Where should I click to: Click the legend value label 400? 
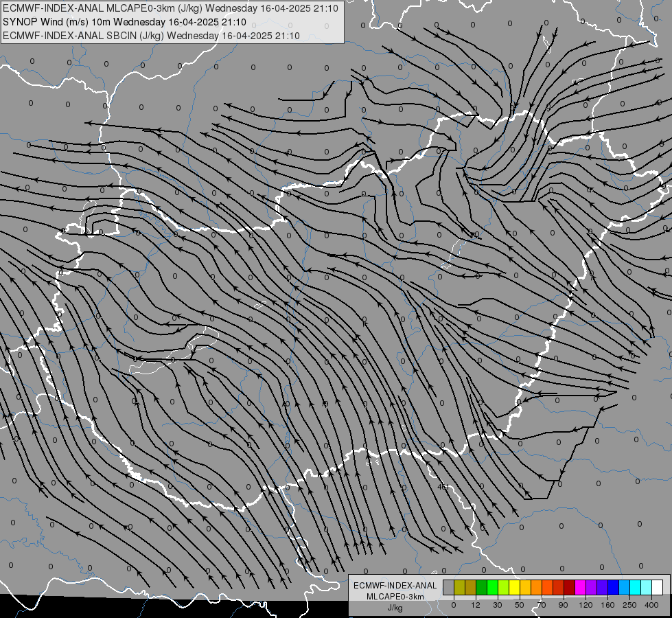(x=651, y=605)
